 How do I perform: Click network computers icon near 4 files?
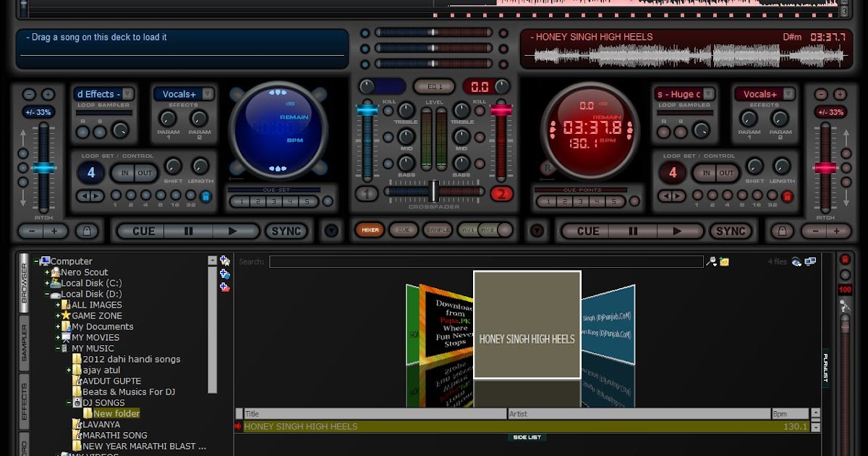[810, 261]
